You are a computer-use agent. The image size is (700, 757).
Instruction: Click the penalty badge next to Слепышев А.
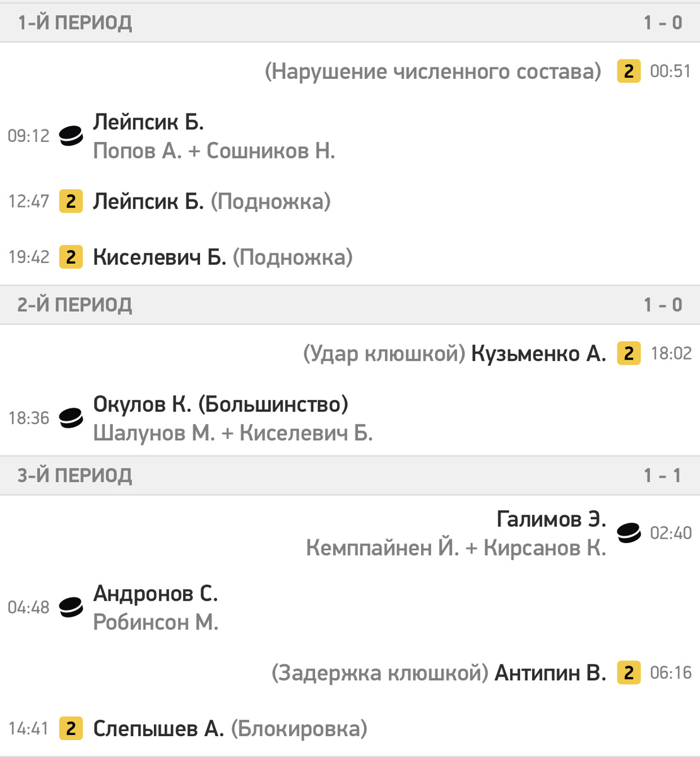(71, 729)
